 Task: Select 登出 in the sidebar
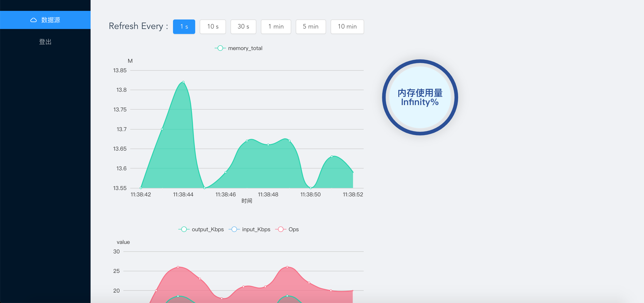pos(45,42)
